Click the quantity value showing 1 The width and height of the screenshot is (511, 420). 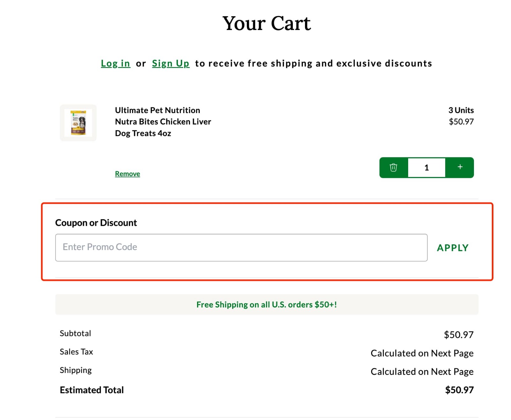(426, 167)
